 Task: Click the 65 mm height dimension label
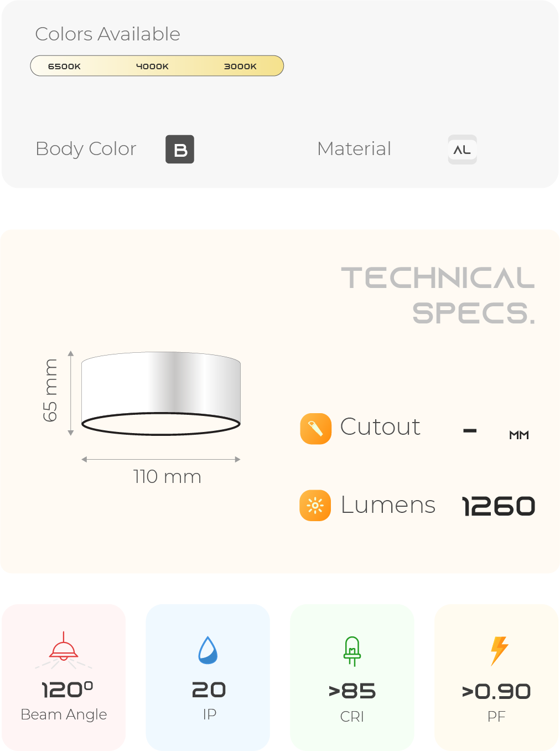tap(50, 390)
